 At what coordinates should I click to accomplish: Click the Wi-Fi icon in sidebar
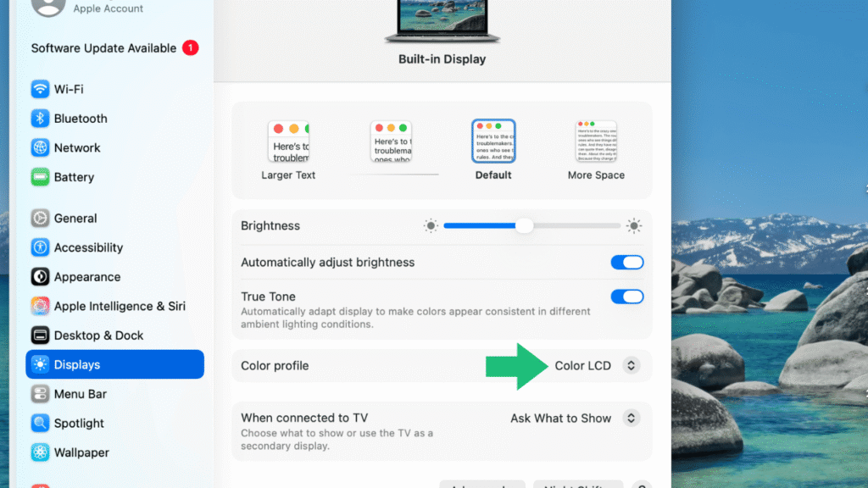coord(40,89)
